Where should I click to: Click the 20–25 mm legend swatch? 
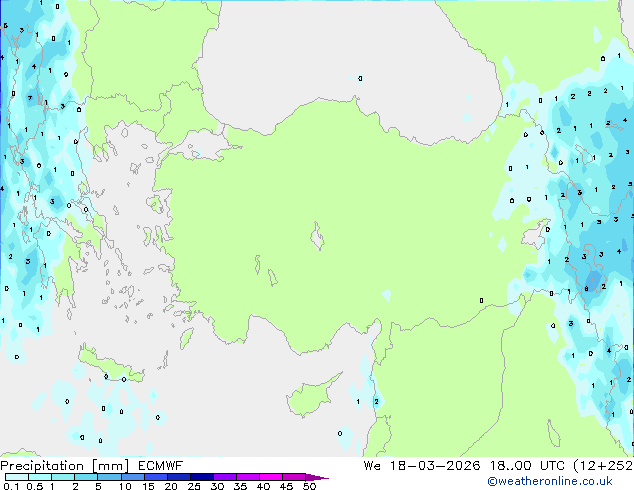pos(178,477)
